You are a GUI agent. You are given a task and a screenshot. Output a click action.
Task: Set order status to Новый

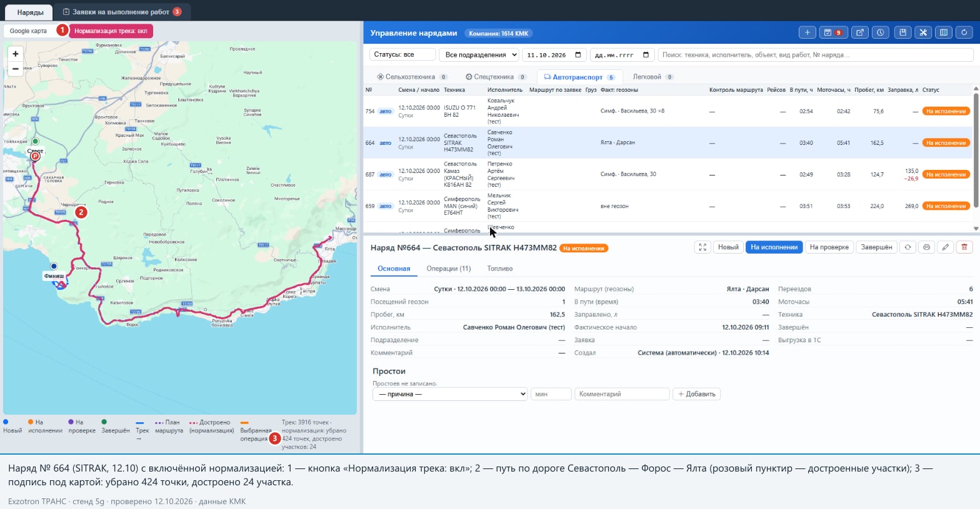click(728, 247)
